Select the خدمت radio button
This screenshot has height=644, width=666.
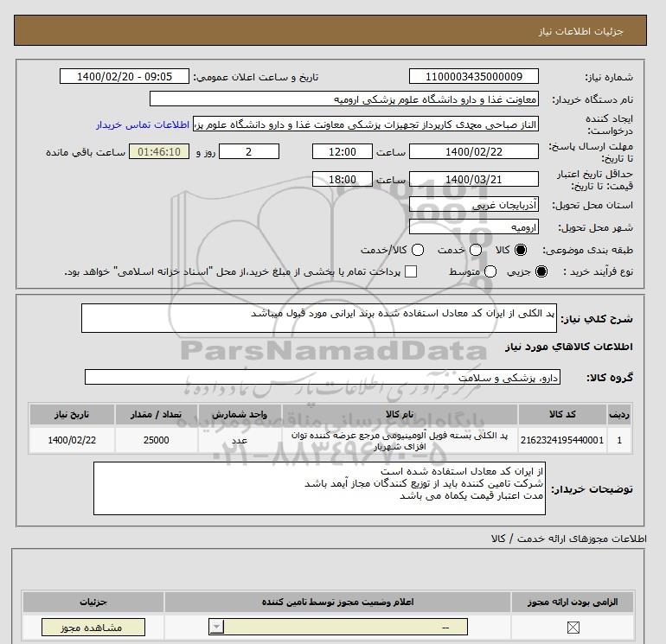point(476,250)
